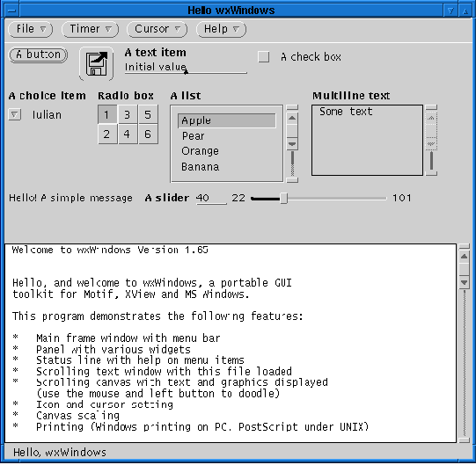This screenshot has width=476, height=465.
Task: Open the Timer menu
Action: point(90,29)
